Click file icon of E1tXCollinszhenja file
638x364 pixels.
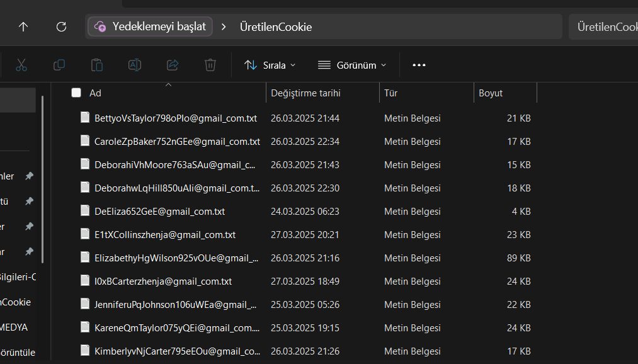pos(85,234)
